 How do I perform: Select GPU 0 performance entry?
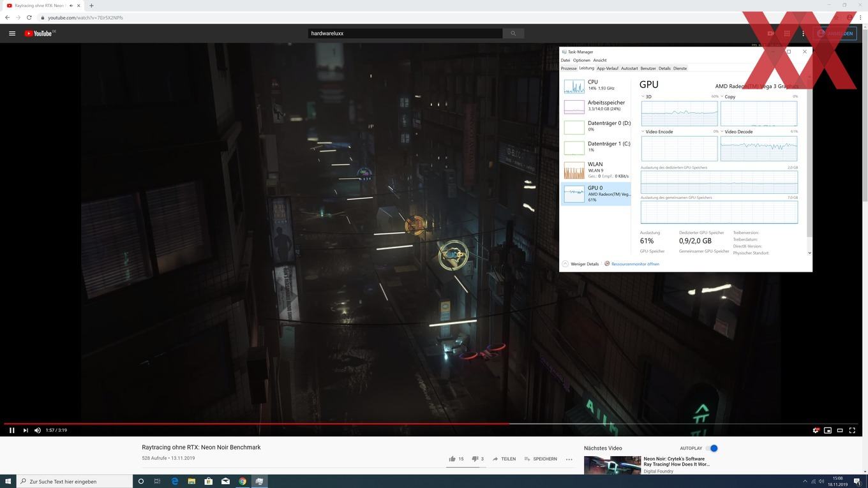tap(595, 194)
